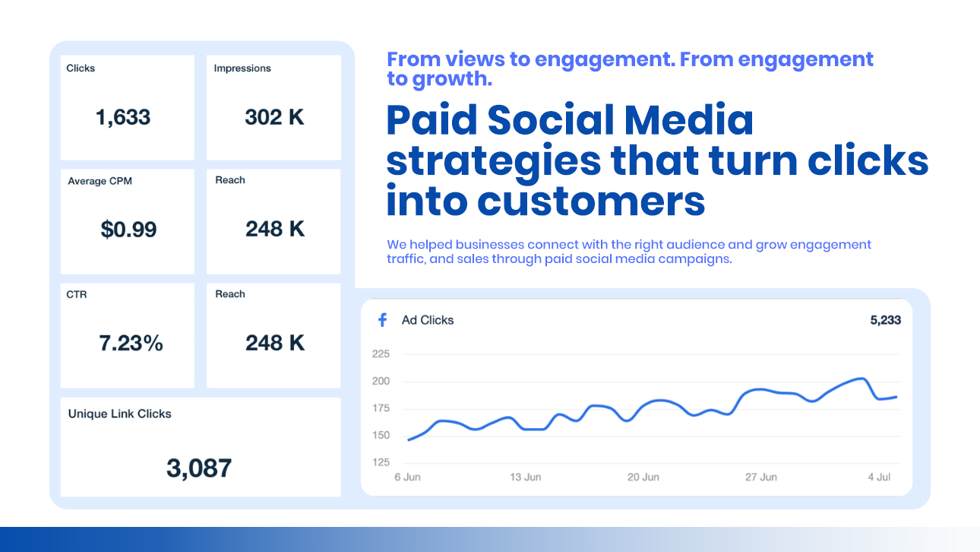980x552 pixels.
Task: Click the 20 Jun date axis label
Action: (643, 477)
